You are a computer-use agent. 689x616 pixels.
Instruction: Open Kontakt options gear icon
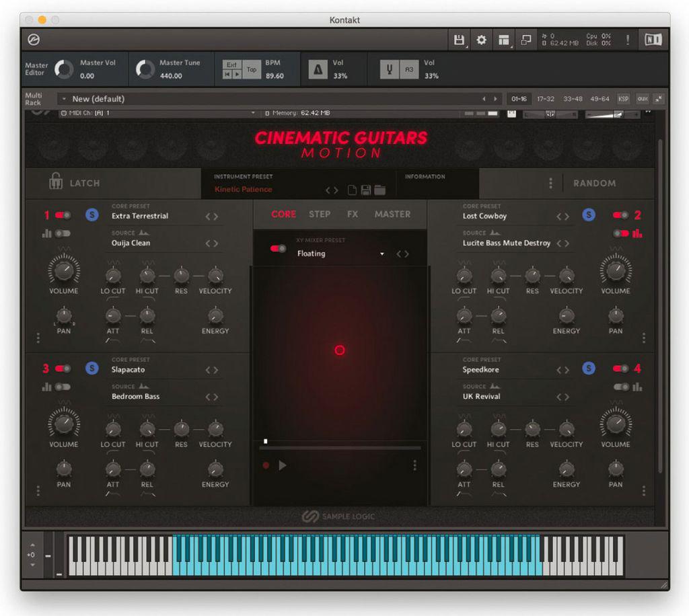(482, 40)
